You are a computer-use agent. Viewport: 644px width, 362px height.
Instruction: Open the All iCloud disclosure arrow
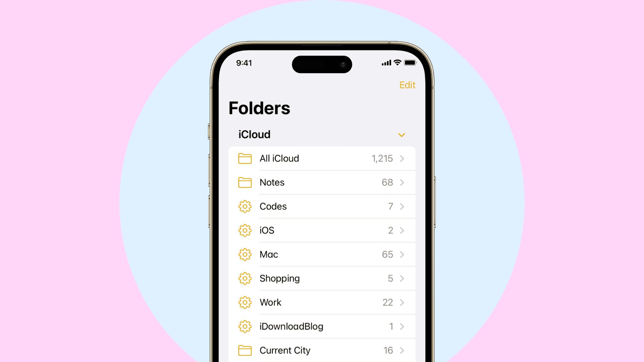[402, 158]
